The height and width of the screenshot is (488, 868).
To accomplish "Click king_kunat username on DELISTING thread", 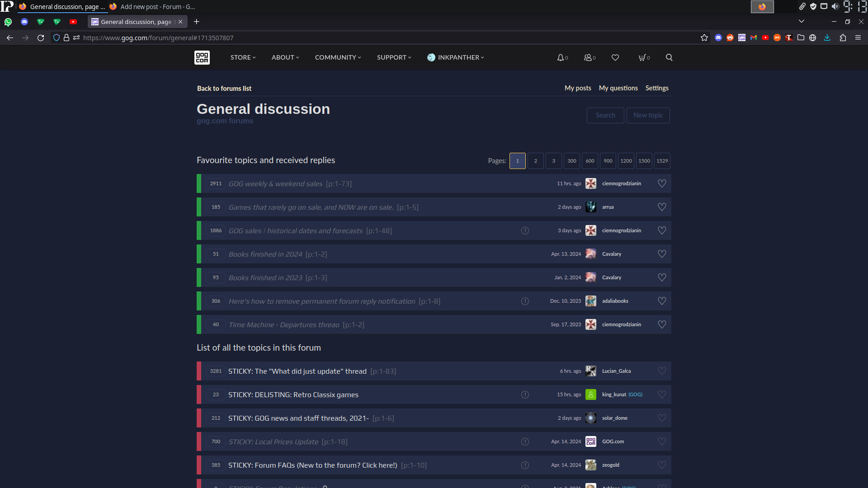I will click(x=614, y=394).
